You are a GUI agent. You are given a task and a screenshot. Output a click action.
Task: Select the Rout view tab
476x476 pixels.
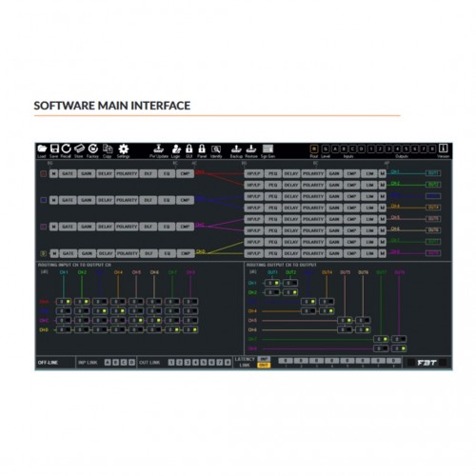tap(314, 149)
